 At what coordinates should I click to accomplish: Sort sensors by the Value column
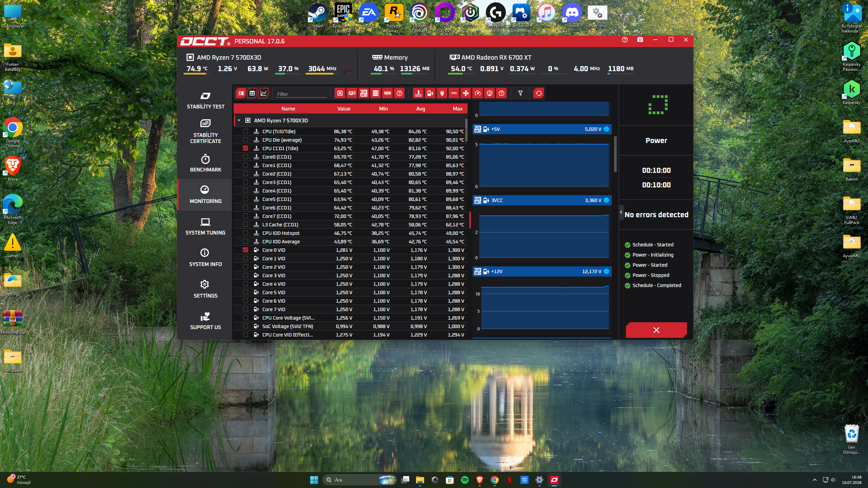(x=344, y=109)
